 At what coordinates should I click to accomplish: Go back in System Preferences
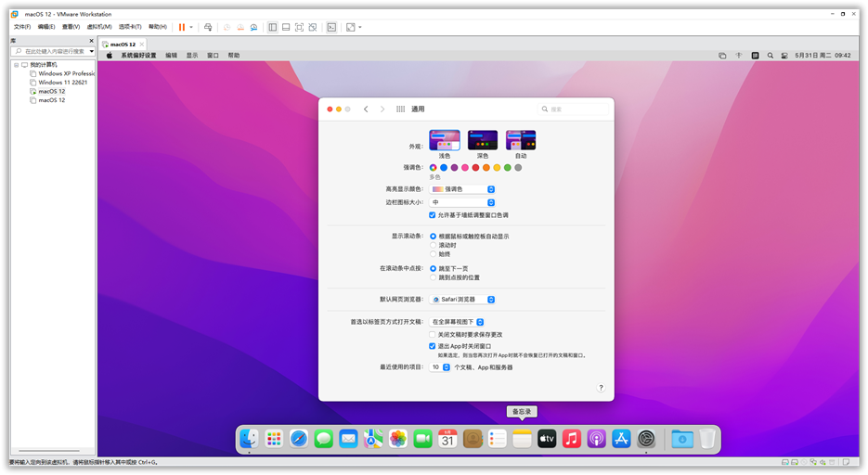click(x=366, y=109)
